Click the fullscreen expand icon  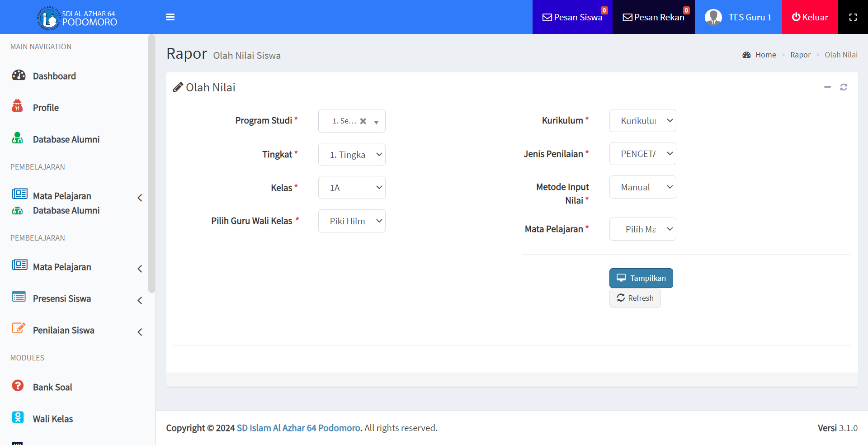[x=853, y=17]
